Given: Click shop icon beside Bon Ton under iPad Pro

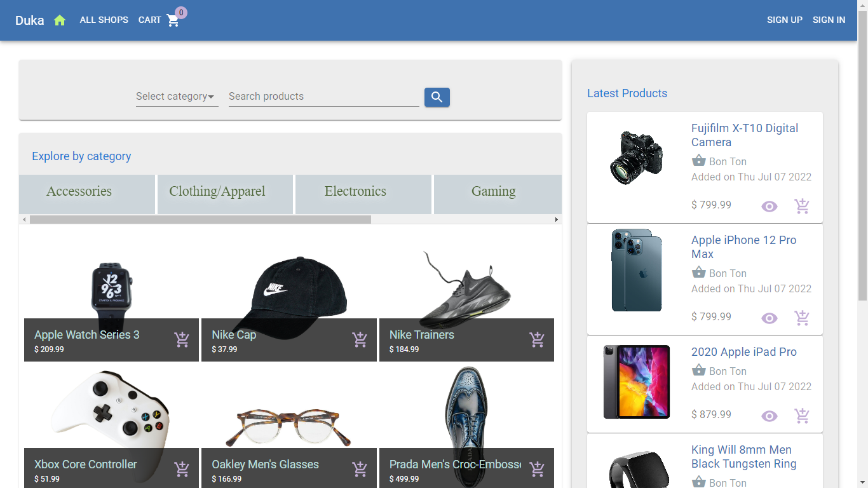Looking at the screenshot, I should pyautogui.click(x=699, y=370).
